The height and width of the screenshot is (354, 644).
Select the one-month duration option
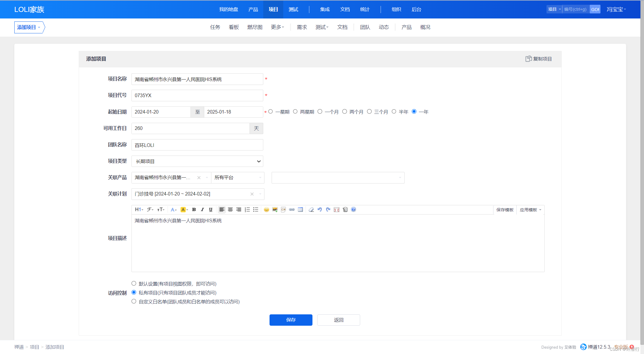point(320,111)
